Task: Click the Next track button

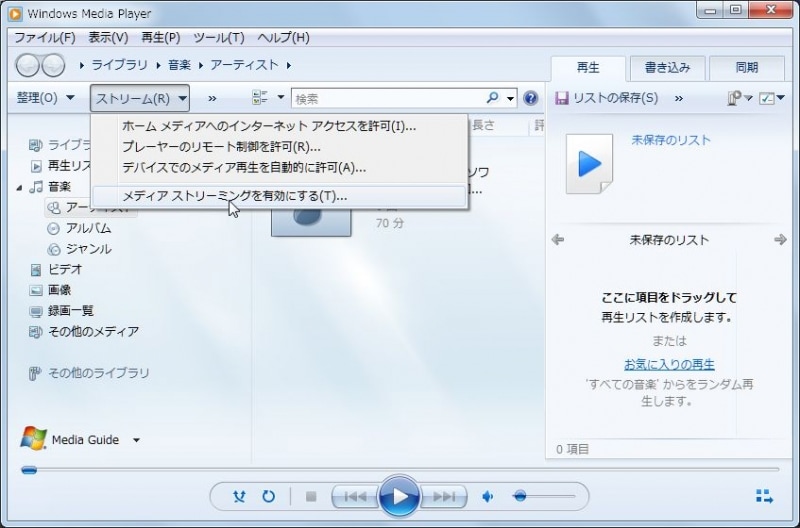Action: coord(444,496)
